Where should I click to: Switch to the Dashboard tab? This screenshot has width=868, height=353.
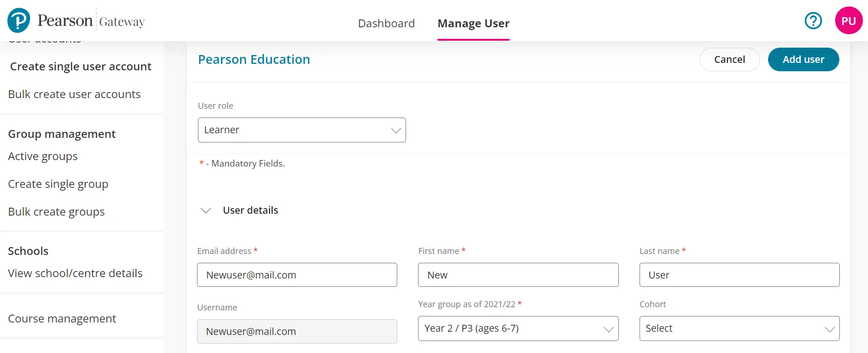tap(386, 24)
